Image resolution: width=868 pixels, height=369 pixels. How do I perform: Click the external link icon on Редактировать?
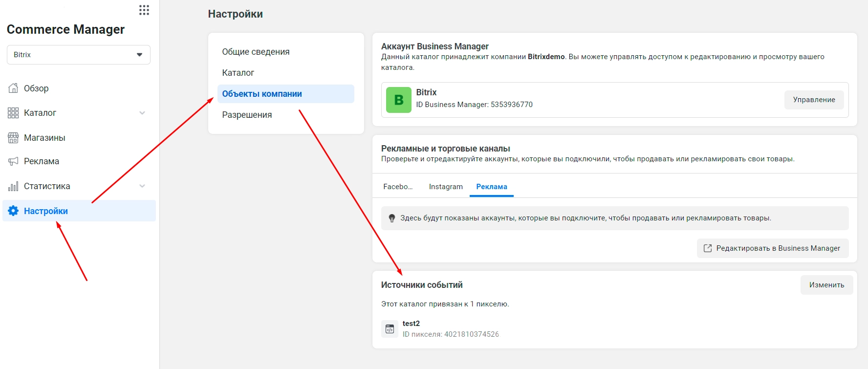click(707, 248)
